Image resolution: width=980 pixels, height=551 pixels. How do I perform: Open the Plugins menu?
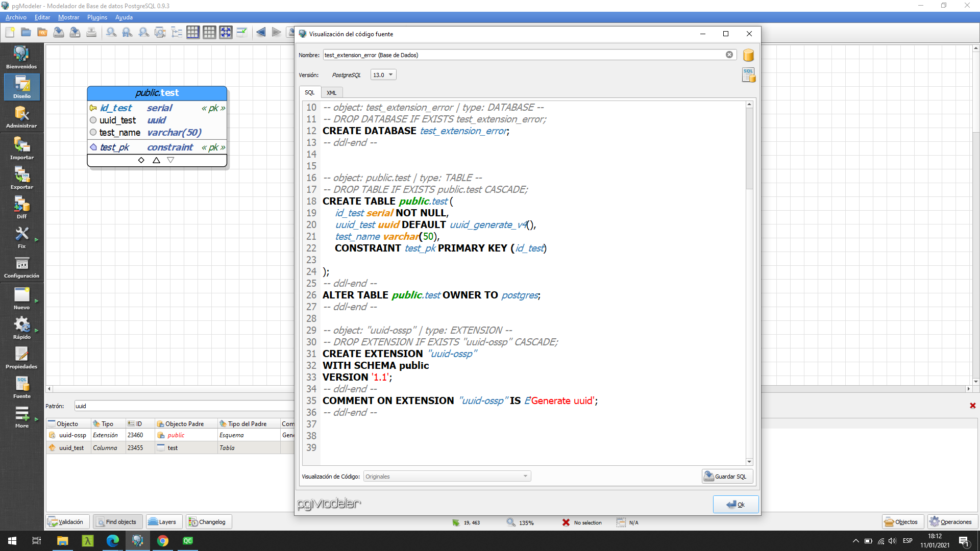pyautogui.click(x=97, y=17)
